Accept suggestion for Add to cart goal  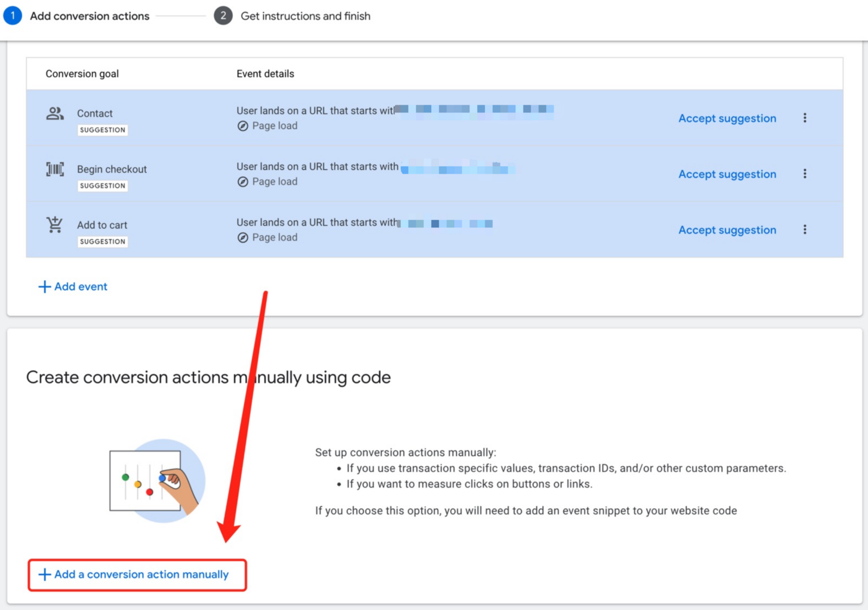click(x=727, y=230)
